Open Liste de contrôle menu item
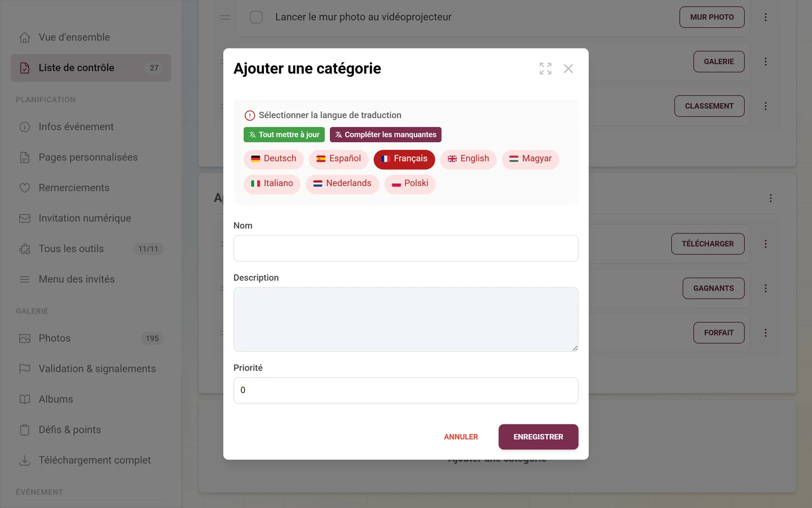812x508 pixels. 91,68
